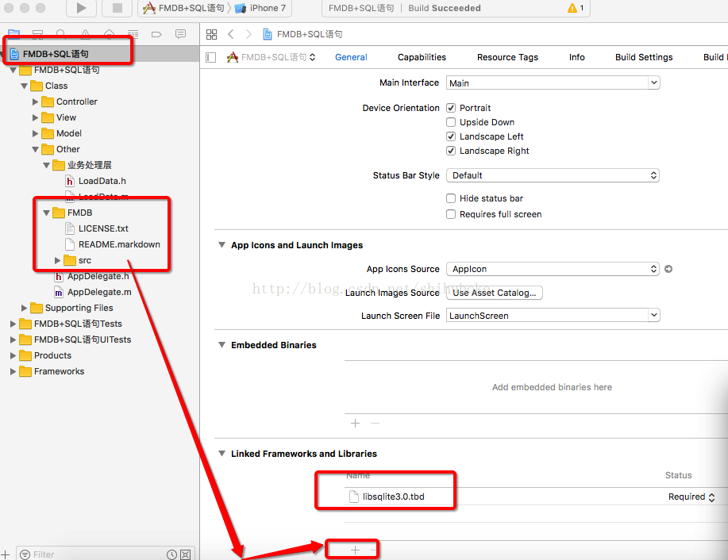
Task: Add a linked framework with plus
Action: [355, 550]
